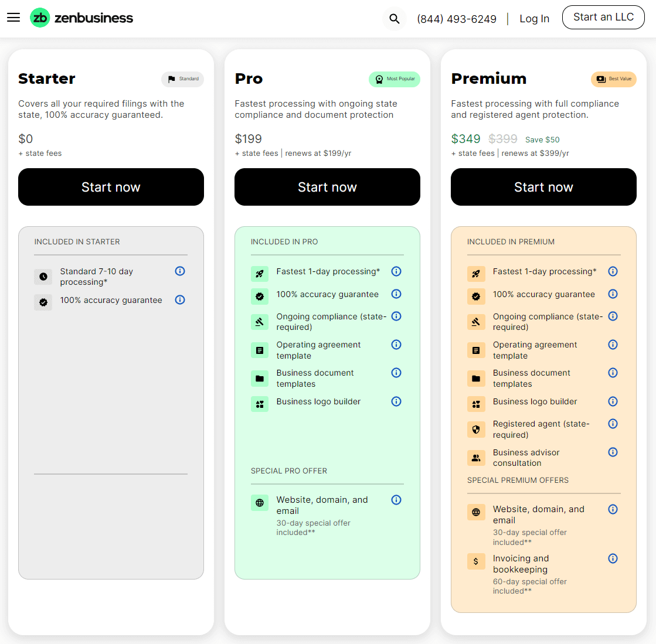Click the shield icon beside Registered agent

(x=476, y=430)
